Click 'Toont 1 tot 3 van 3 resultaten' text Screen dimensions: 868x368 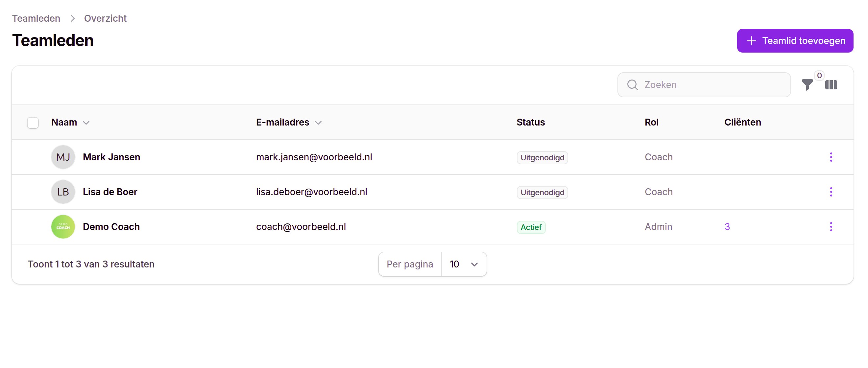[x=91, y=264]
